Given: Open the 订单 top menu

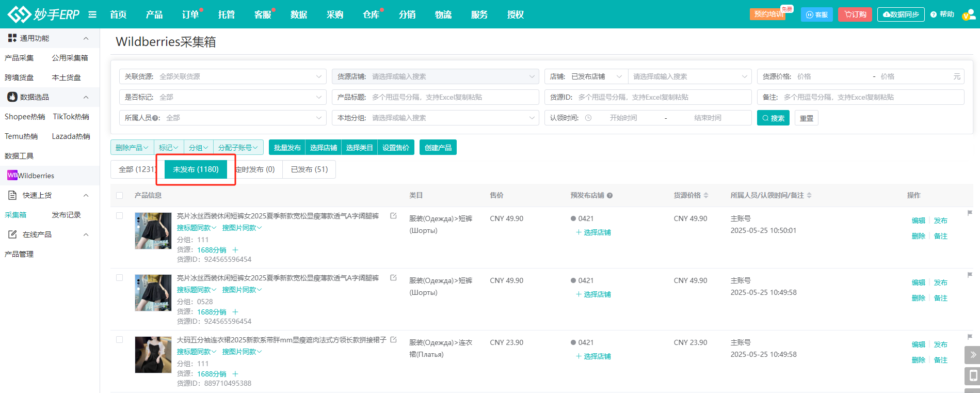Looking at the screenshot, I should coord(190,14).
